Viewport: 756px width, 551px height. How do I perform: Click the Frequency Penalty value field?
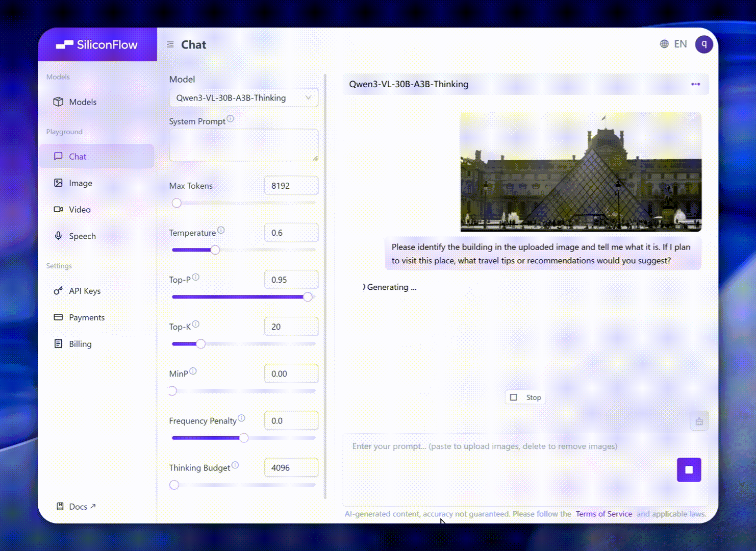[291, 420]
